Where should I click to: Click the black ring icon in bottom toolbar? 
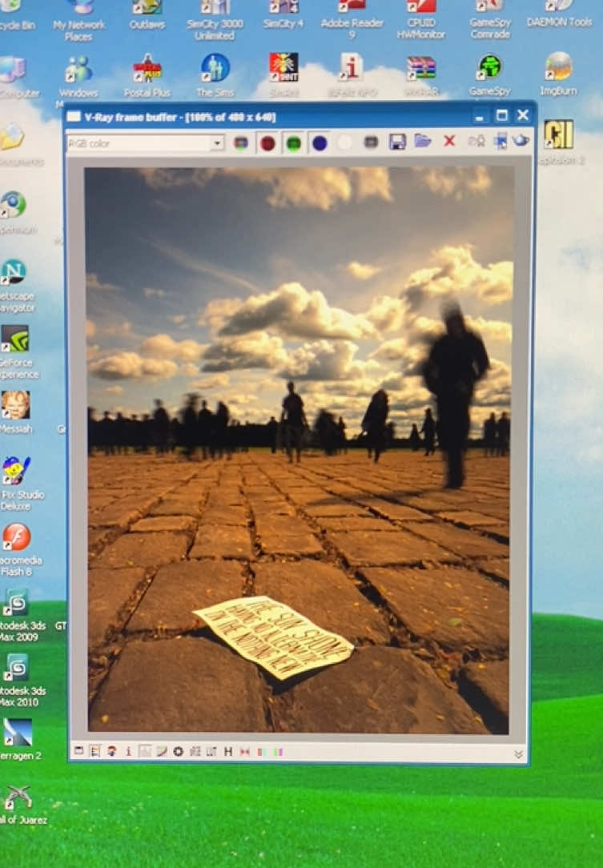pyautogui.click(x=178, y=751)
